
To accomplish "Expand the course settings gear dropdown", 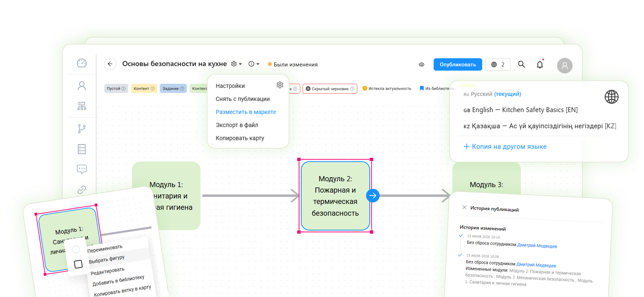I will tap(236, 64).
